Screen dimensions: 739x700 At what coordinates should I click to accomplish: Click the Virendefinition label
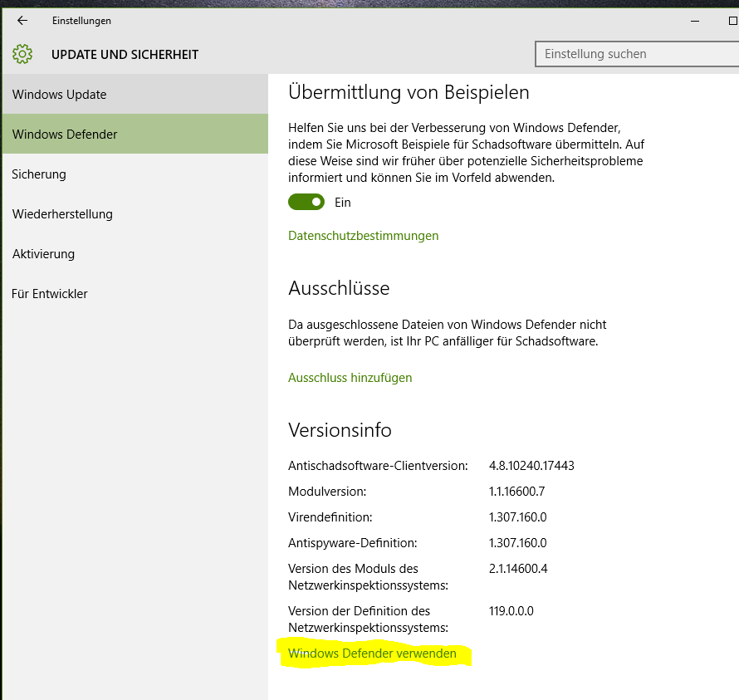(330, 517)
